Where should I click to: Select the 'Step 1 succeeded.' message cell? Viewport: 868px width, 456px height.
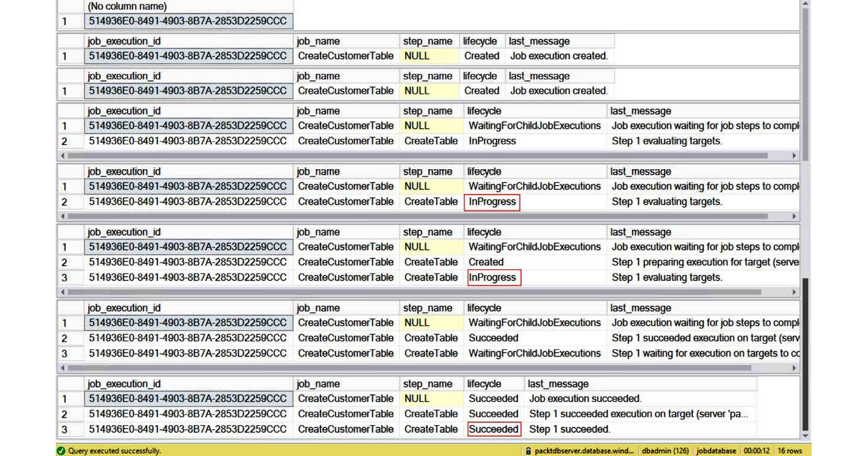click(569, 429)
